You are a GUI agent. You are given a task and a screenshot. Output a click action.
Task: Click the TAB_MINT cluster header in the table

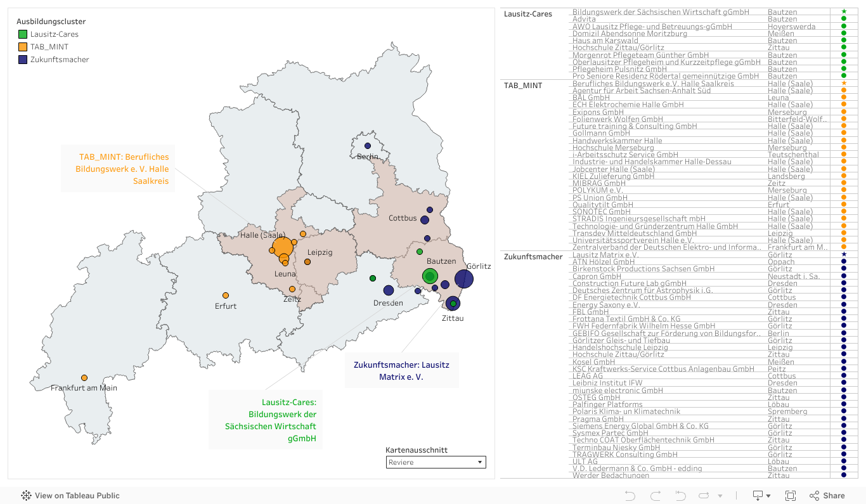pos(523,85)
